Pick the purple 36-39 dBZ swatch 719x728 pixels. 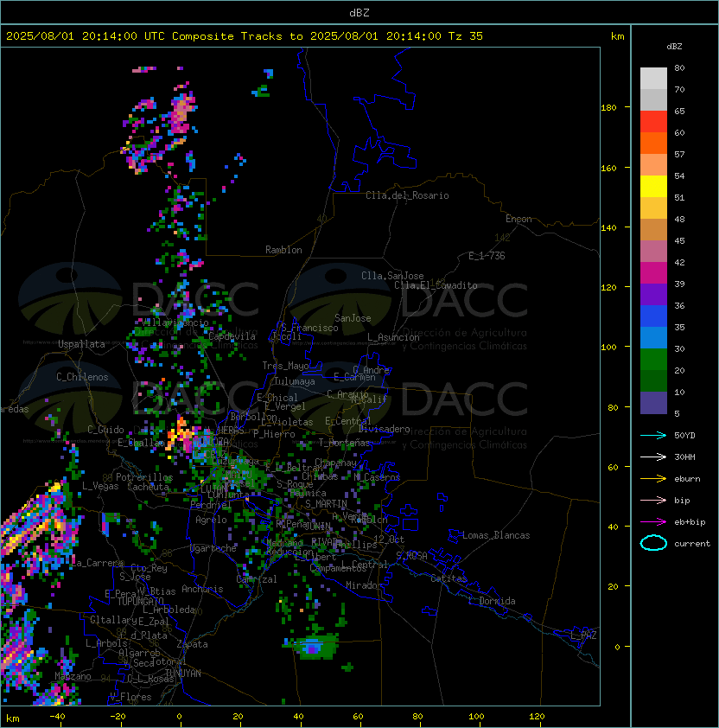pyautogui.click(x=653, y=294)
